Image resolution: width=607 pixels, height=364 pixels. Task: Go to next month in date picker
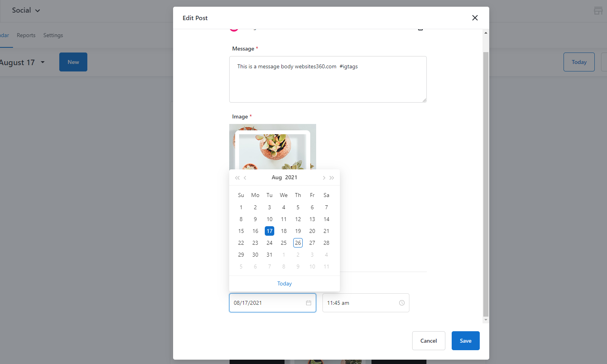[324, 178]
